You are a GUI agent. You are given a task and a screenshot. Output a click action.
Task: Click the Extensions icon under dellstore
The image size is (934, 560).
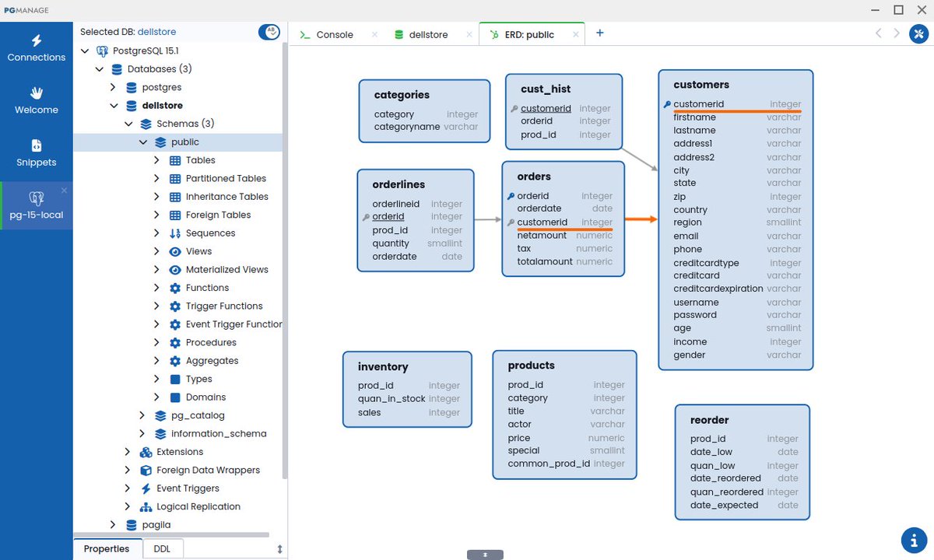pyautogui.click(x=146, y=451)
